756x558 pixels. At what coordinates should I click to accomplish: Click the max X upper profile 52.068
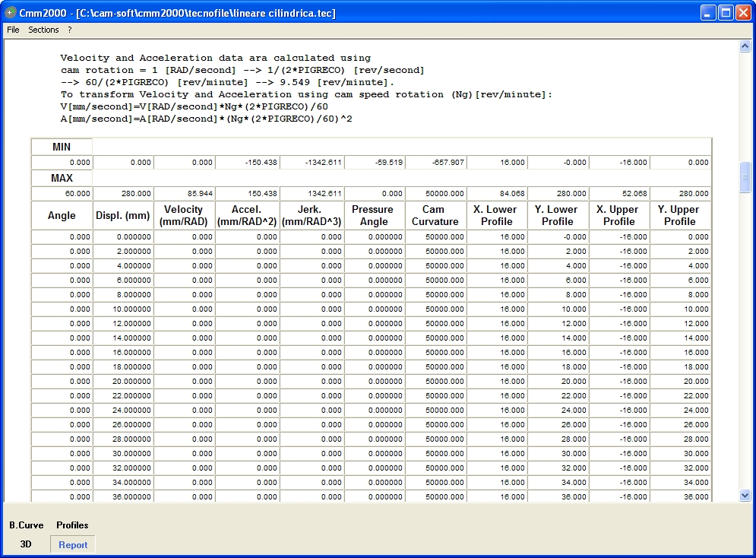click(619, 193)
